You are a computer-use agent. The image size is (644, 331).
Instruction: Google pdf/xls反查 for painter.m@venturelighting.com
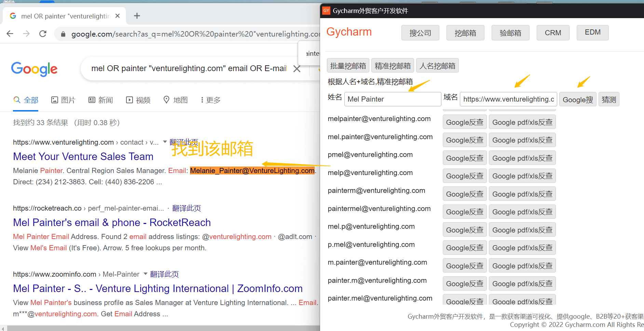pos(522,283)
